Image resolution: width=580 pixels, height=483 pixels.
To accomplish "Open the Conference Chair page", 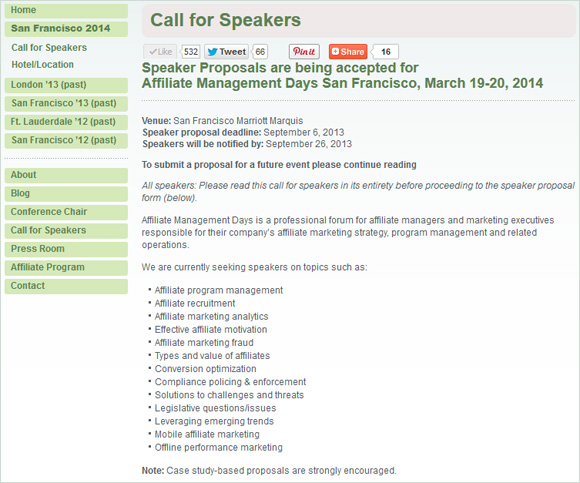I will (66, 212).
